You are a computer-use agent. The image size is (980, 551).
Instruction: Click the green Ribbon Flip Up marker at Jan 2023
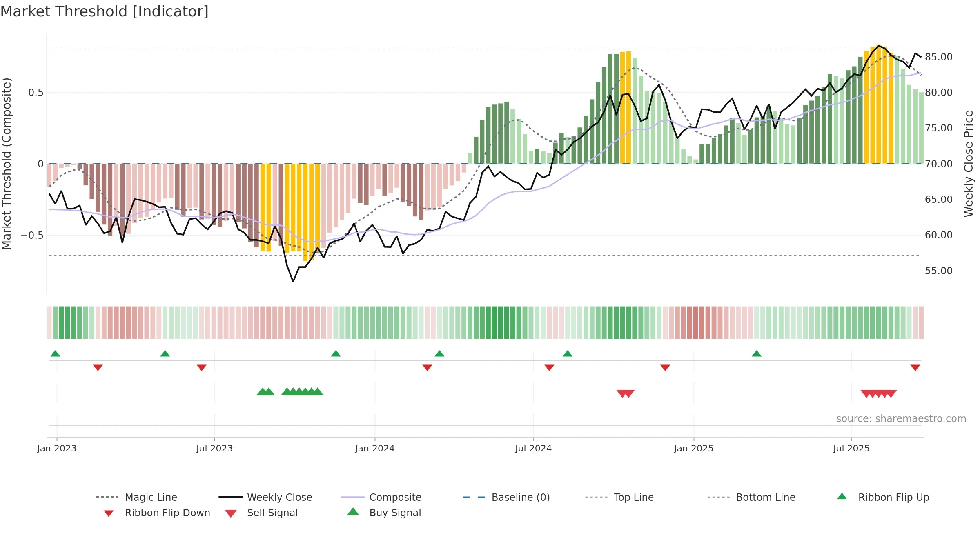point(56,353)
